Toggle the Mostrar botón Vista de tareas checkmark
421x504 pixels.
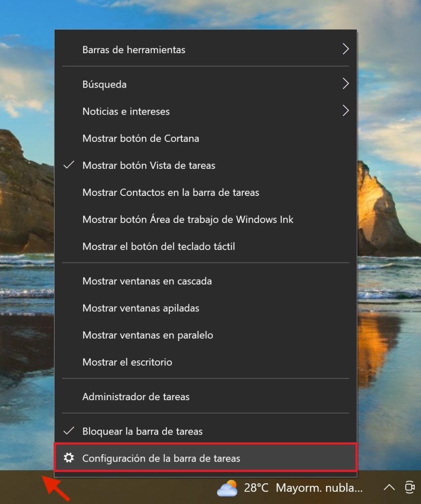pyautogui.click(x=69, y=165)
